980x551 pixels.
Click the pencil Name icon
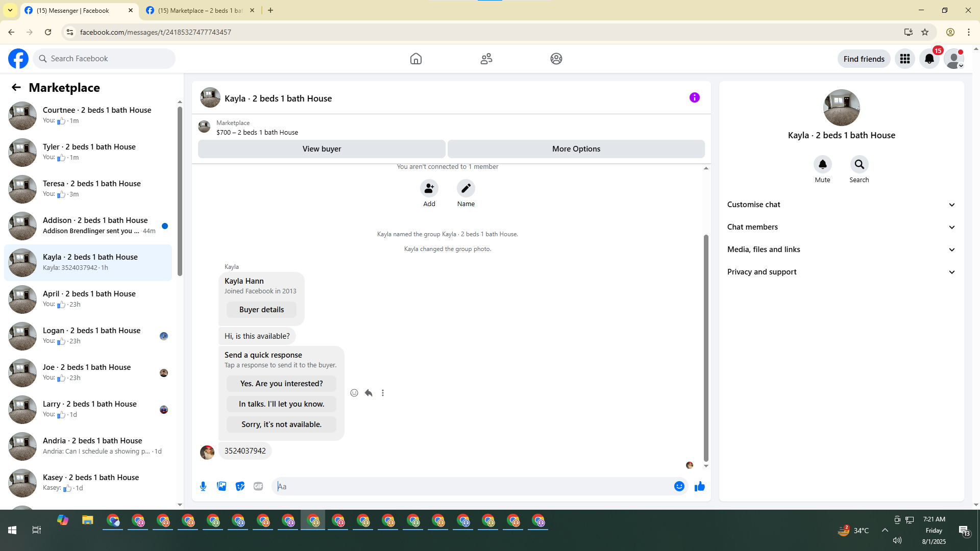465,188
